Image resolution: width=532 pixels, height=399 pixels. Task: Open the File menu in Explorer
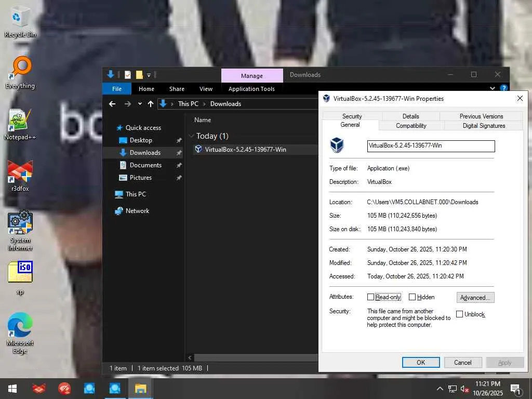117,88
